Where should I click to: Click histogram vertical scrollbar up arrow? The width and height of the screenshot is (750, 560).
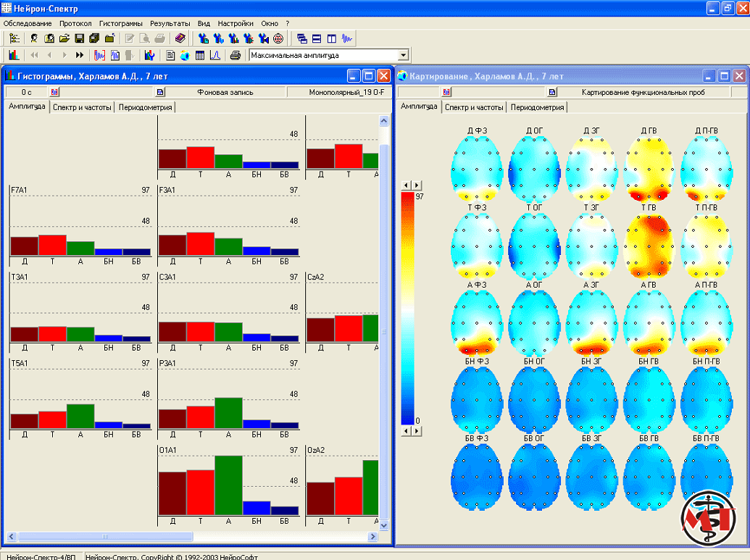point(383,121)
